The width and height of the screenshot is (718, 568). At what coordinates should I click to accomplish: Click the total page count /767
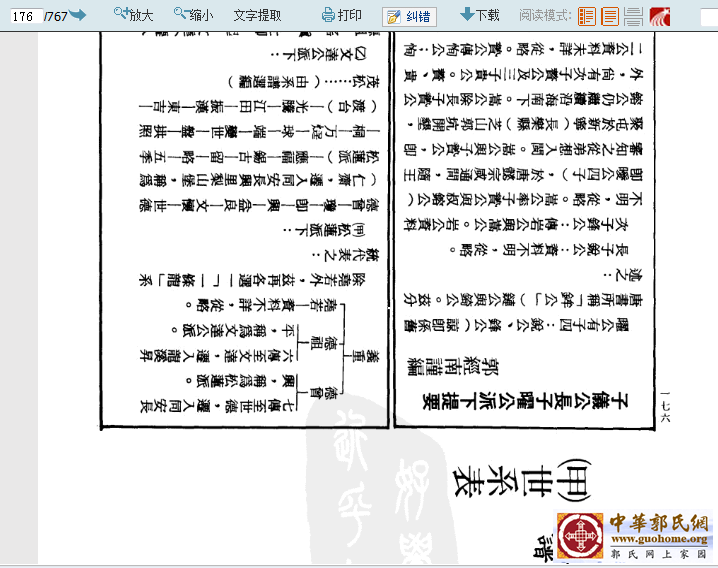(x=56, y=16)
